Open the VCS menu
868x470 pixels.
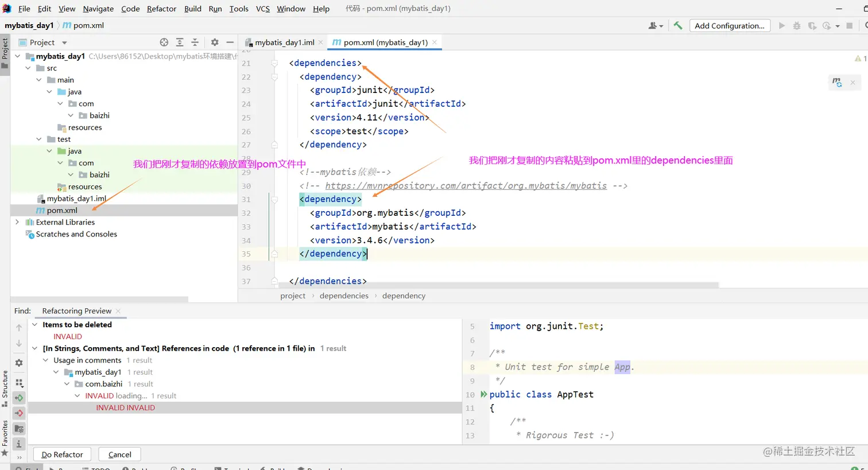262,9
